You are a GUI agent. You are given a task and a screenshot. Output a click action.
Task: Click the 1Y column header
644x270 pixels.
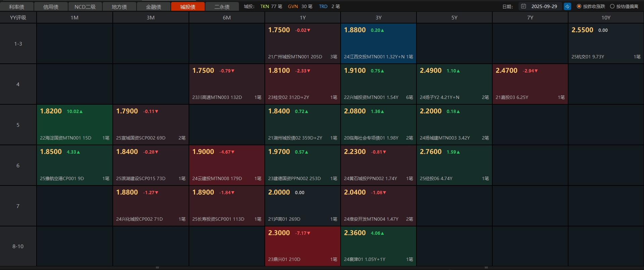pos(303,17)
